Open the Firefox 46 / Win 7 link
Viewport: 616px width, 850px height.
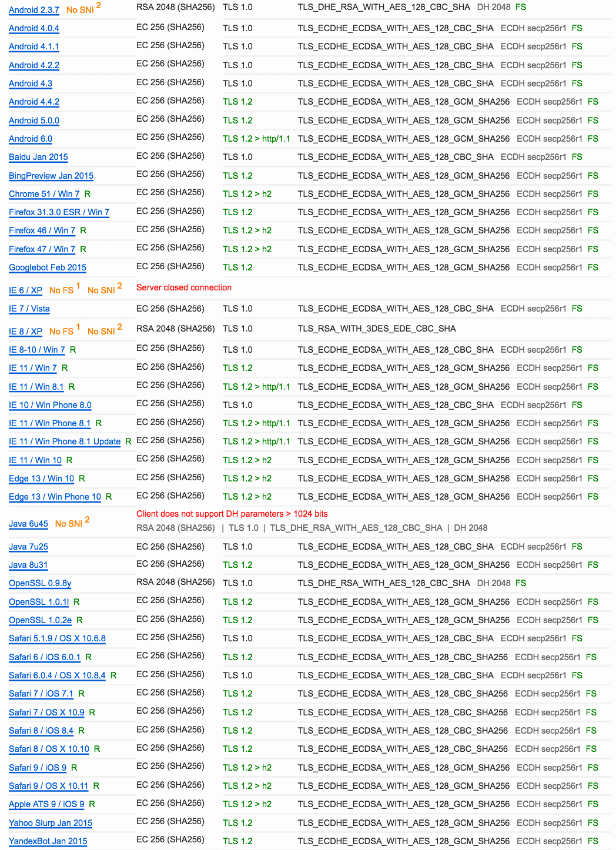(x=42, y=230)
